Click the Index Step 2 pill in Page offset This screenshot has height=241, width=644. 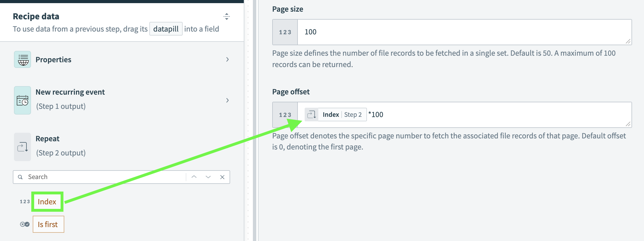pos(336,115)
